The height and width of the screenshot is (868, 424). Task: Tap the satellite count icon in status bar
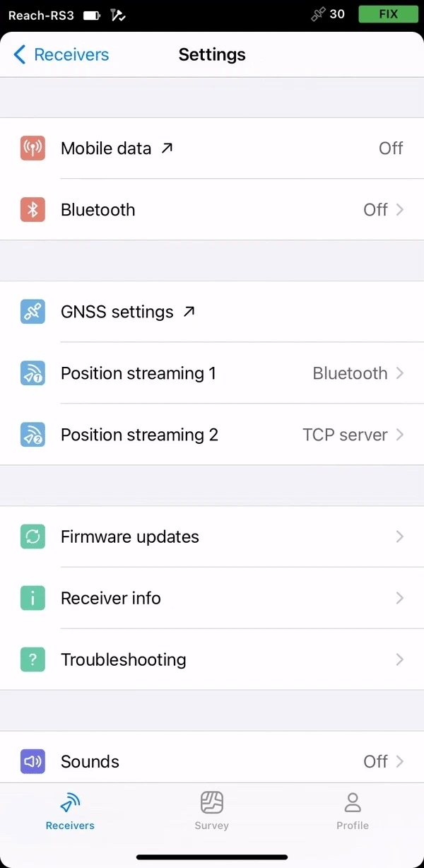[x=319, y=15]
